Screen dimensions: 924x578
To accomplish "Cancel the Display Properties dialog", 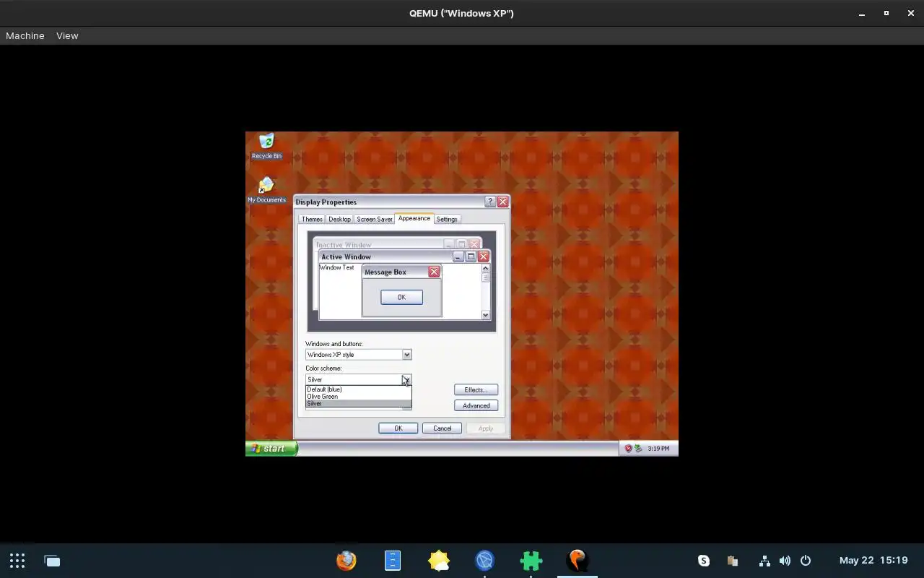I will click(442, 428).
